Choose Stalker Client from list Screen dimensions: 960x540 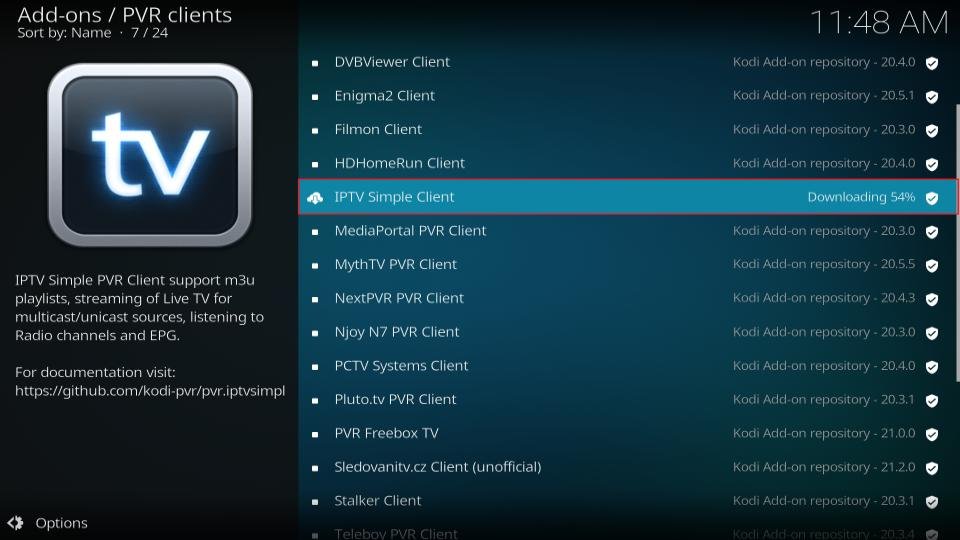627,500
